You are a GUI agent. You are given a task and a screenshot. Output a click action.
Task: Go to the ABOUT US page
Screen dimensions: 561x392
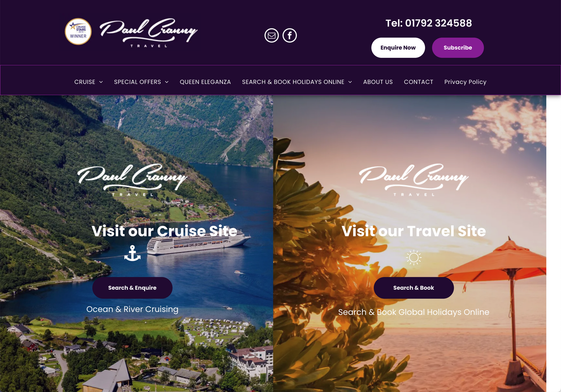(378, 82)
